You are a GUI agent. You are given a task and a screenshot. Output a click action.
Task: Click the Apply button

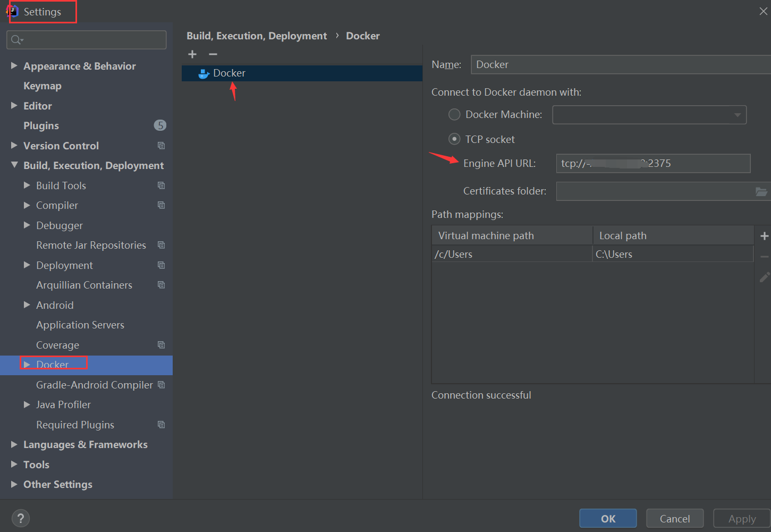coord(742,519)
